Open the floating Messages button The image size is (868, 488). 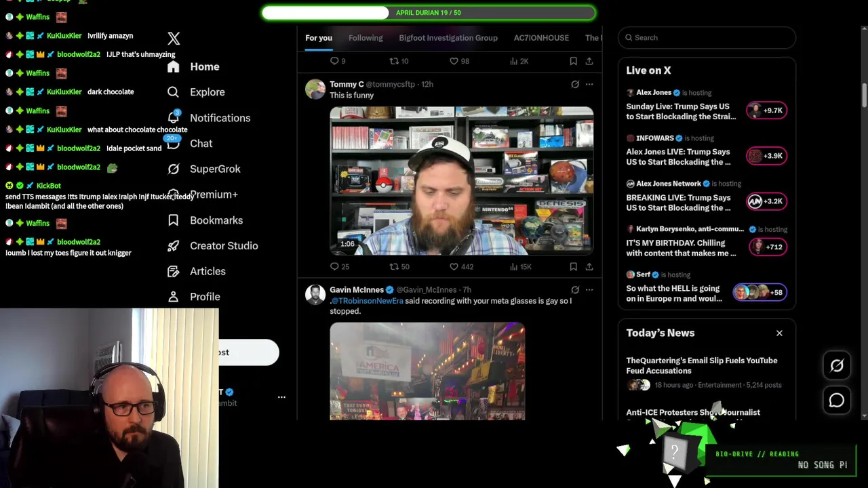point(837,401)
